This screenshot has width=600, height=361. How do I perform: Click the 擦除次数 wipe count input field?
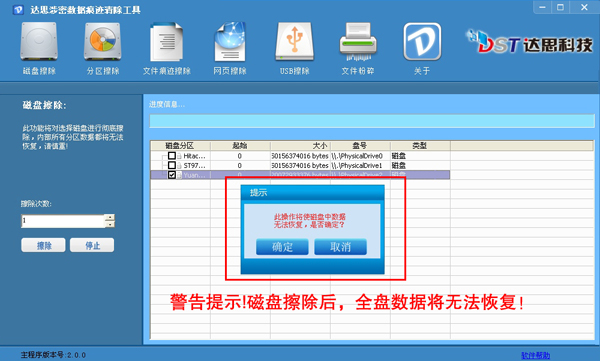[x=63, y=221]
